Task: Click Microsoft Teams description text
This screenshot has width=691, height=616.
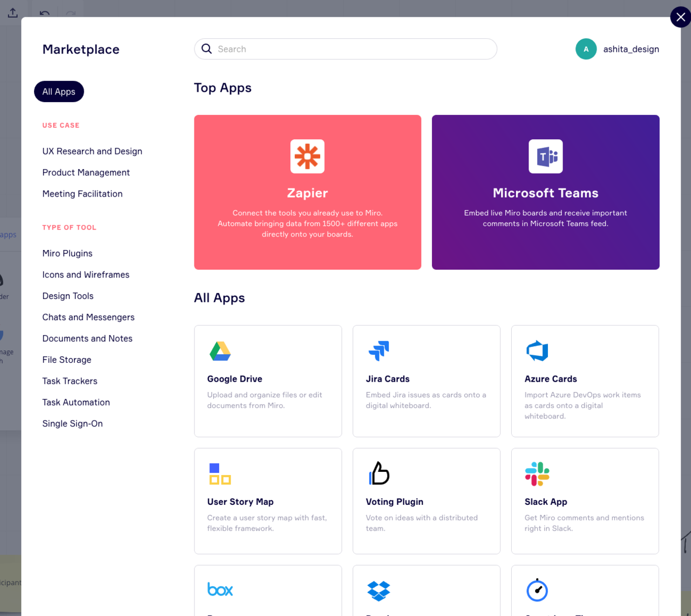Action: (545, 218)
